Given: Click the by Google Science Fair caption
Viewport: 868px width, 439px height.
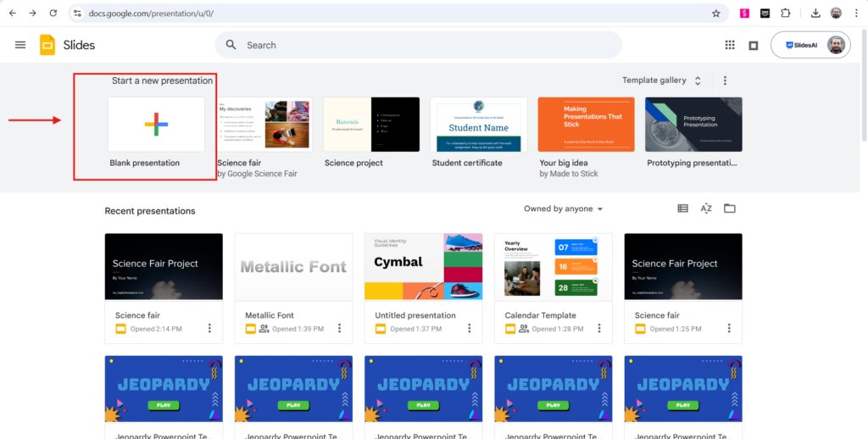Looking at the screenshot, I should 257,174.
